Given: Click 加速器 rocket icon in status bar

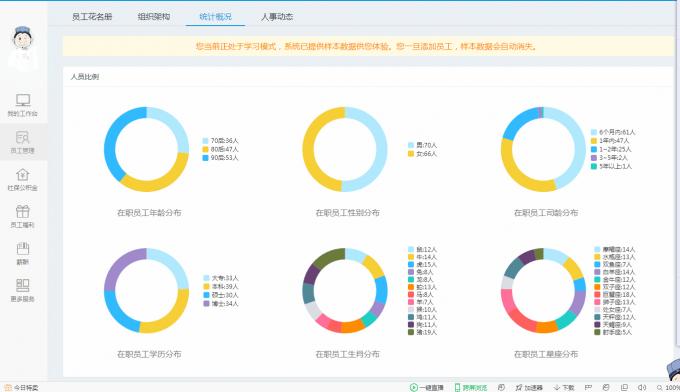Looking at the screenshot, I should (x=519, y=387).
